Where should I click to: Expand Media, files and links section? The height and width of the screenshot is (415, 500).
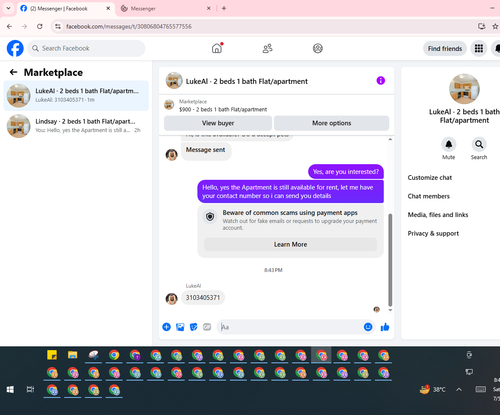(x=438, y=215)
